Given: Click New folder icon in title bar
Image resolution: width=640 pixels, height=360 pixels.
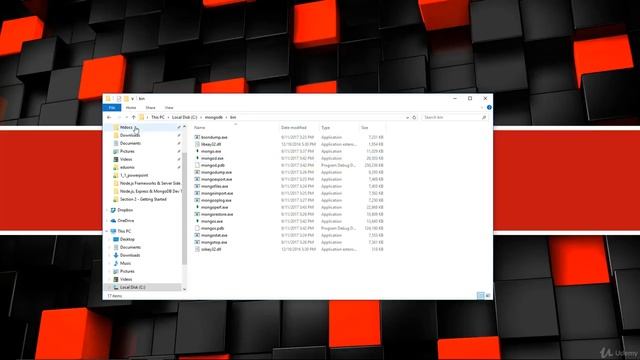Looking at the screenshot, I should point(126,98).
